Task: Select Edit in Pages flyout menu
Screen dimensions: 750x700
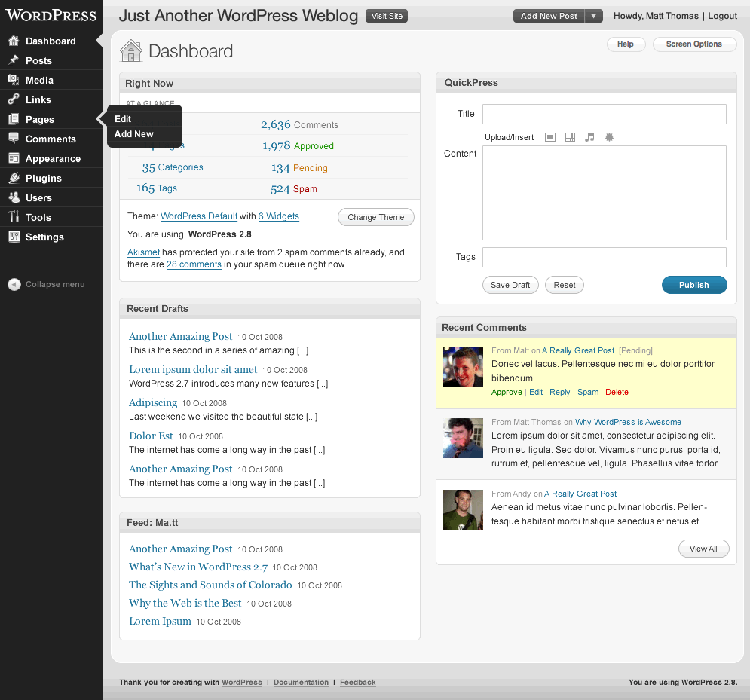Action: coord(123,118)
